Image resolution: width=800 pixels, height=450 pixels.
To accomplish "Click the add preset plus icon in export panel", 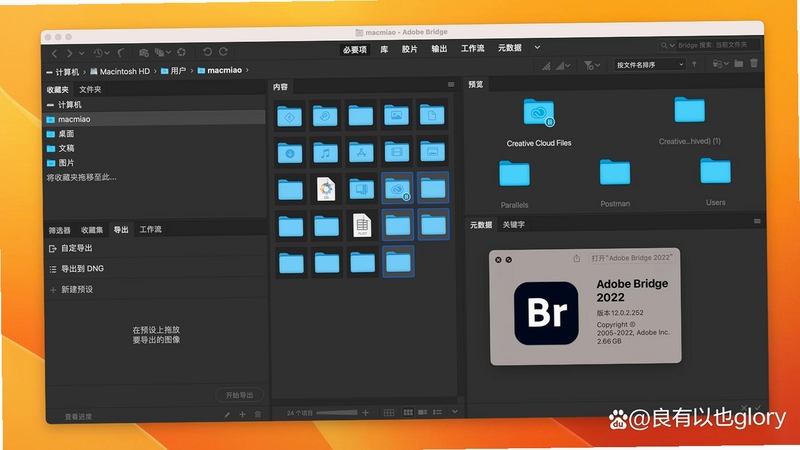I will click(x=242, y=414).
